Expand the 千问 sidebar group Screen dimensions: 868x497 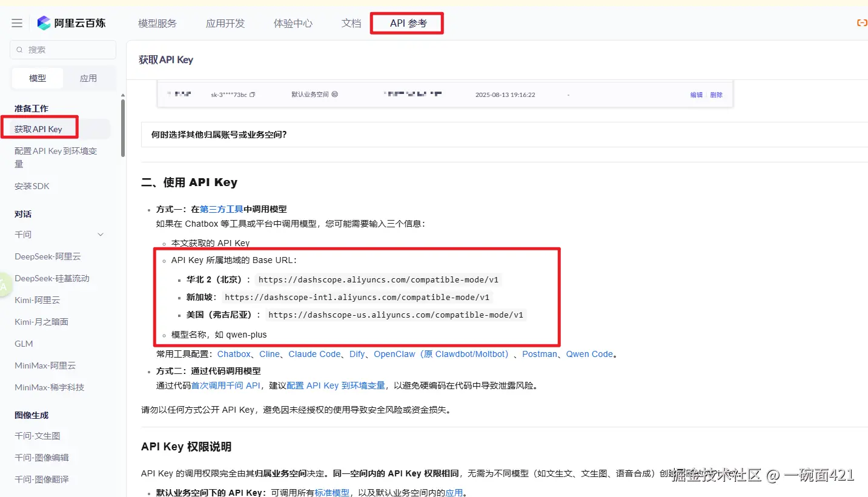click(101, 235)
